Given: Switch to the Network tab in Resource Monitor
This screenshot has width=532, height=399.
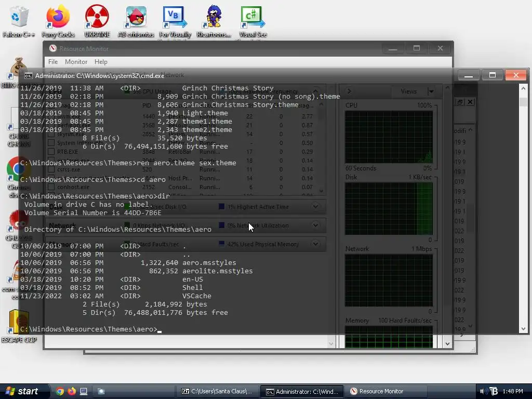Looking at the screenshot, I should point(172,75).
